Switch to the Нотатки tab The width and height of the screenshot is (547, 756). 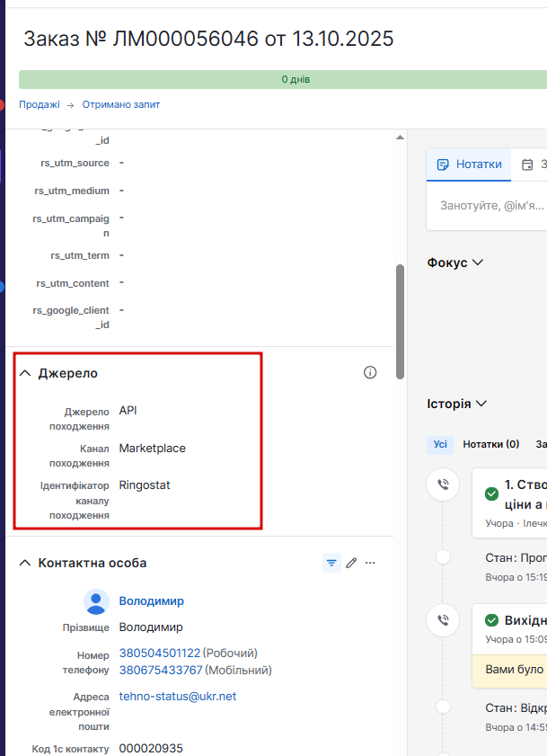click(468, 165)
